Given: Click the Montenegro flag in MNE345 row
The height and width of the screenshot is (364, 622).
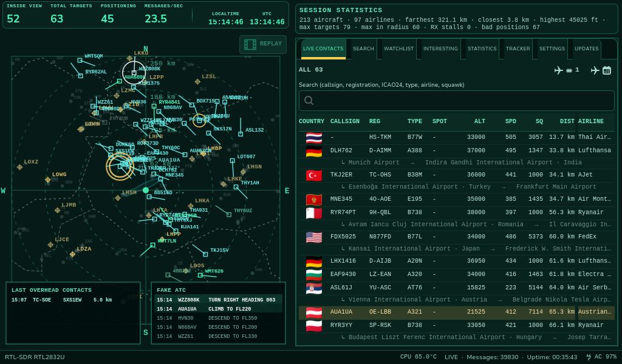Looking at the screenshot, I should (314, 199).
